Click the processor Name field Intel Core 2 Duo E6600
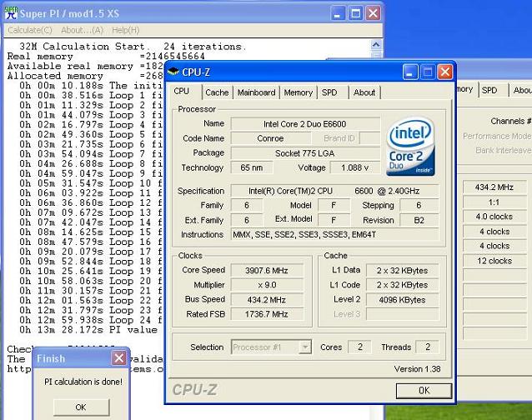 coord(305,124)
